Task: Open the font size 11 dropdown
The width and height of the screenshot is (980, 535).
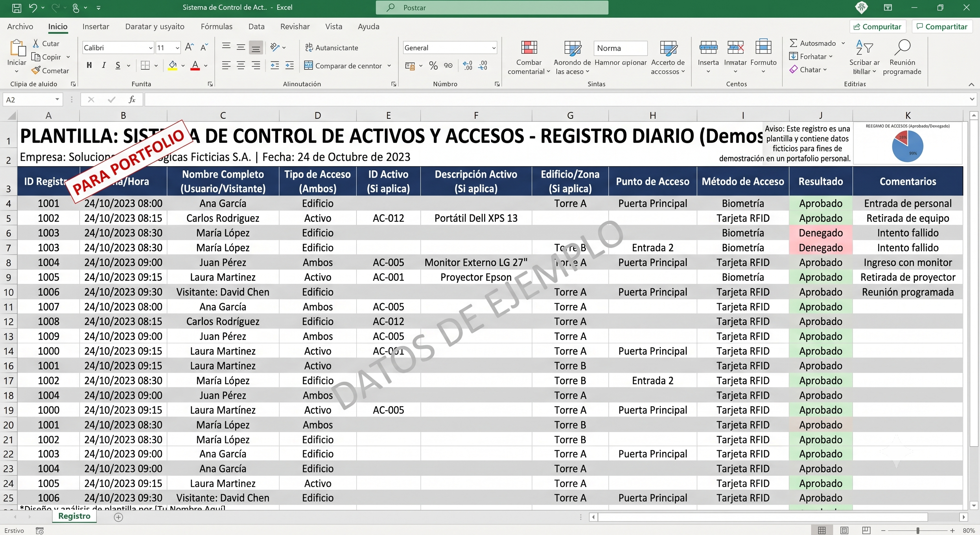Action: pos(177,48)
